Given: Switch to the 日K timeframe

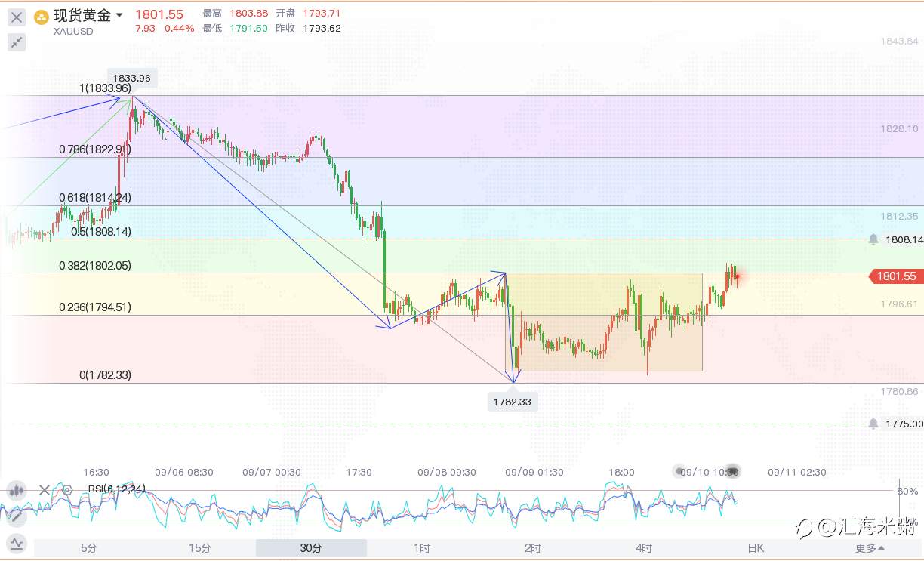Looking at the screenshot, I should (756, 548).
